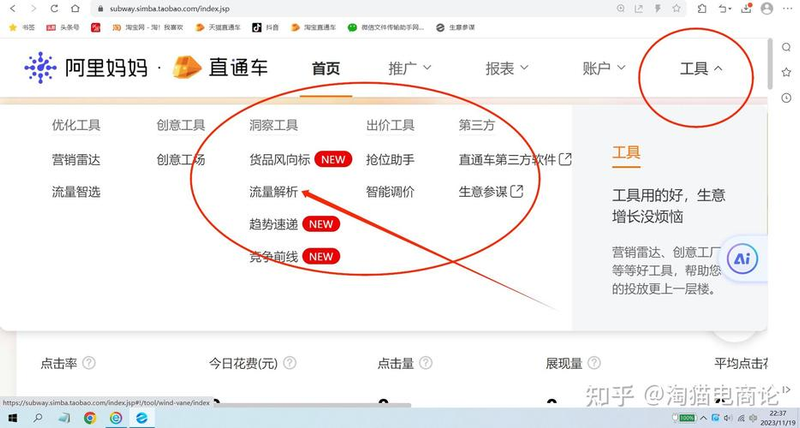This screenshot has width=800, height=428.
Task: Go to the 首页 tab
Action: pyautogui.click(x=325, y=69)
